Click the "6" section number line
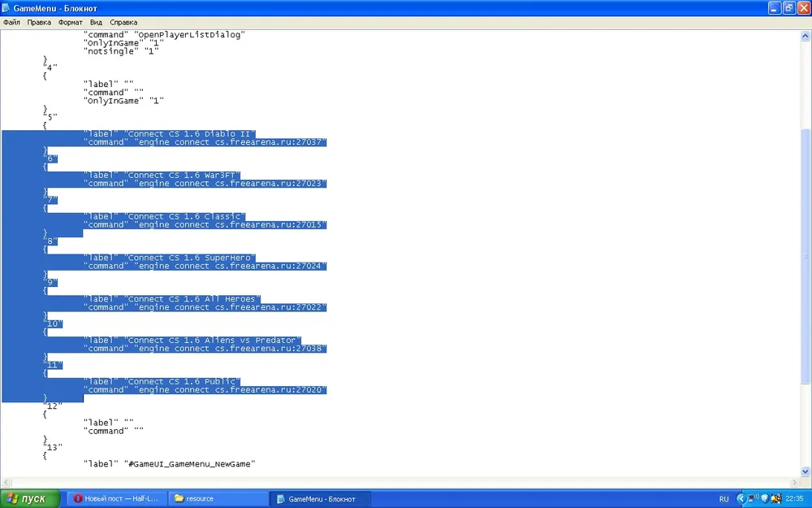The width and height of the screenshot is (812, 508). pos(50,158)
